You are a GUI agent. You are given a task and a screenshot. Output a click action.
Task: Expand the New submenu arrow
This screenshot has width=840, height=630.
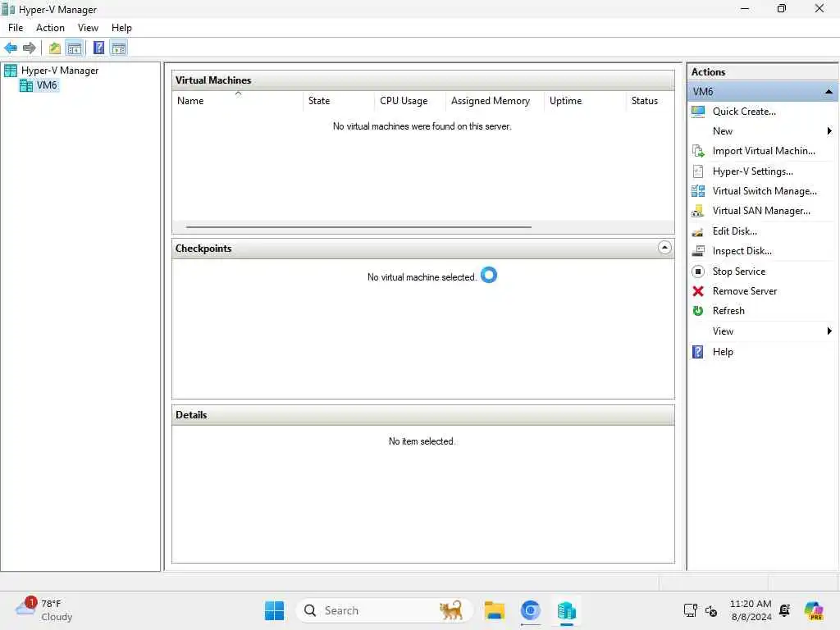coord(829,131)
